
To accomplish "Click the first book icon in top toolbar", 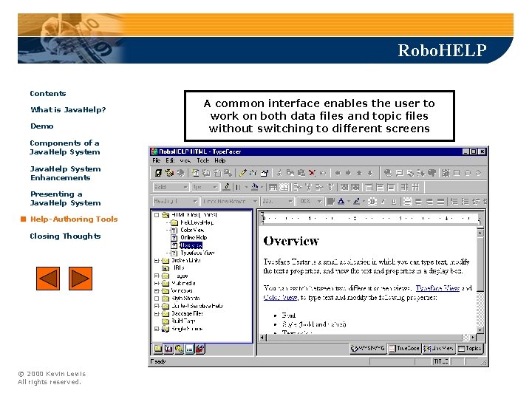I will [158, 173].
